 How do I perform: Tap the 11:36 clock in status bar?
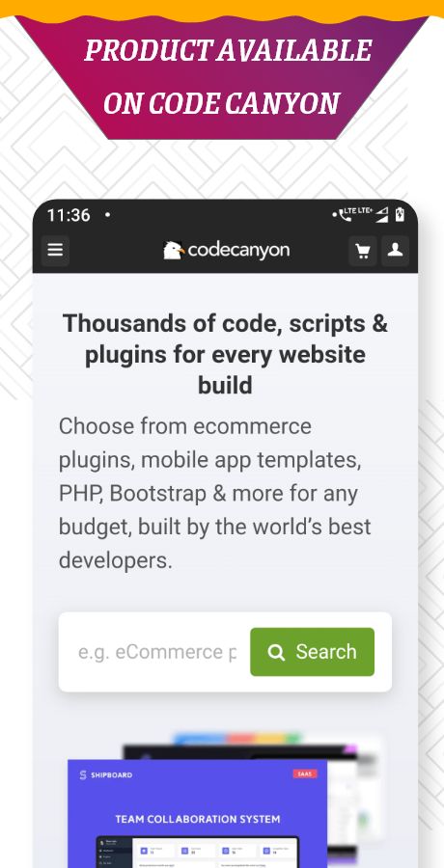(69, 215)
